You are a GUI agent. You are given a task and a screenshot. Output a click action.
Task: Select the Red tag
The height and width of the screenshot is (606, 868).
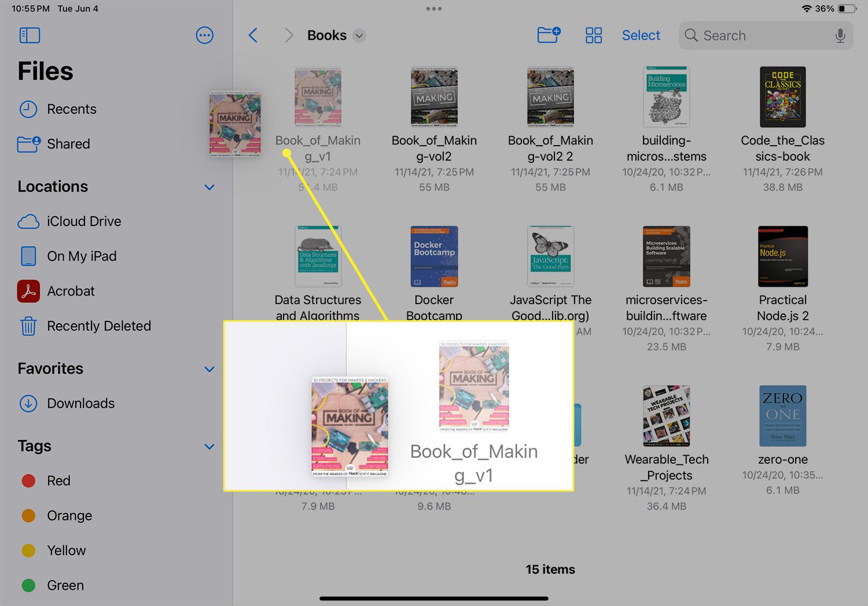coord(58,481)
